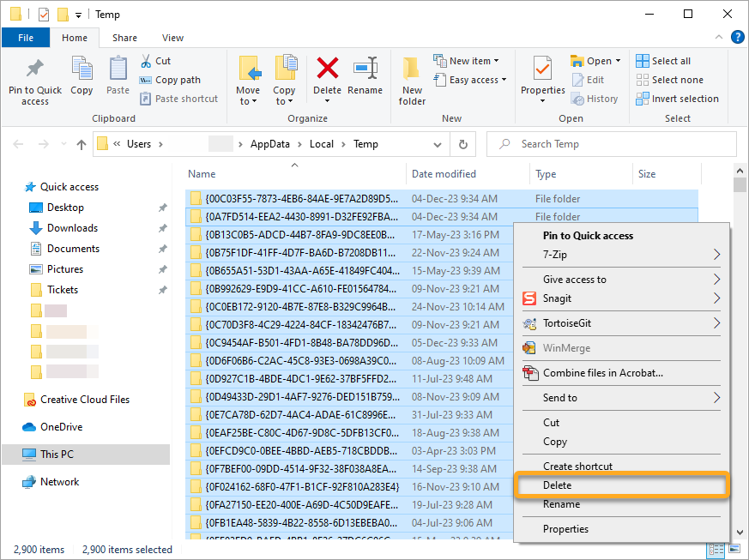The width and height of the screenshot is (749, 560).
Task: Click the Help question mark icon
Action: [x=736, y=37]
